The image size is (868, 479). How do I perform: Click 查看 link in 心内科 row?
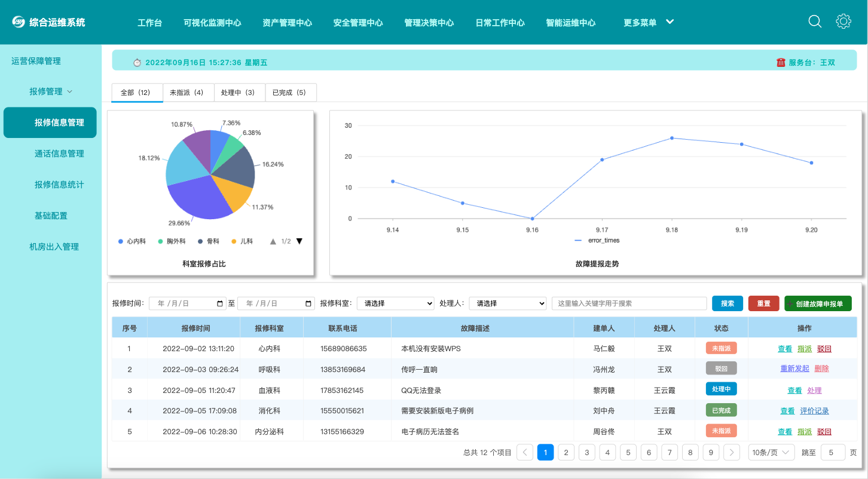pos(785,349)
